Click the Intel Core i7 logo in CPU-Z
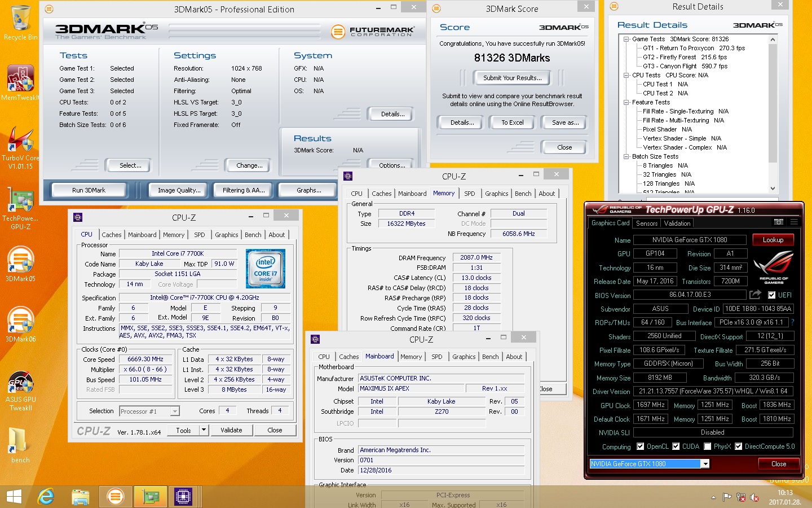The width and height of the screenshot is (812, 508). tap(266, 269)
